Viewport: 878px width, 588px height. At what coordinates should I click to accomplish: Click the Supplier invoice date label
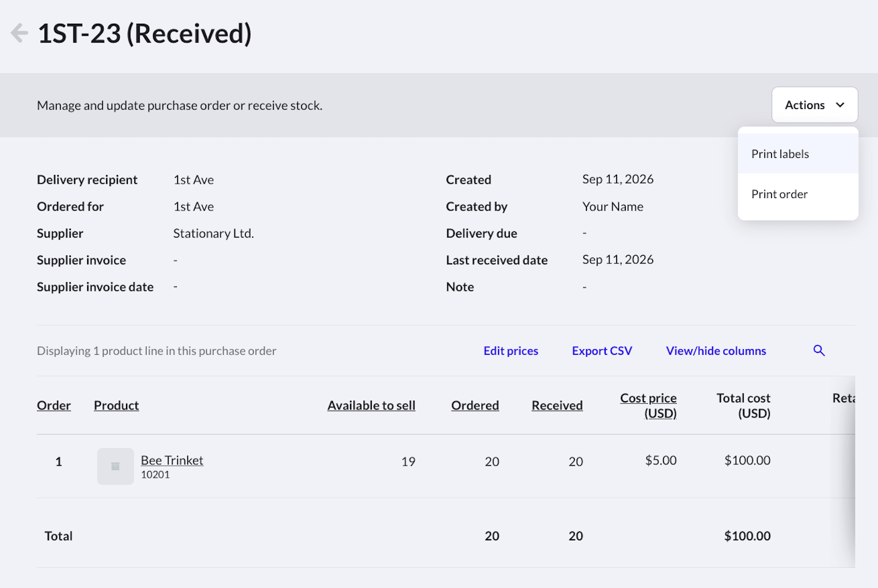tap(95, 286)
